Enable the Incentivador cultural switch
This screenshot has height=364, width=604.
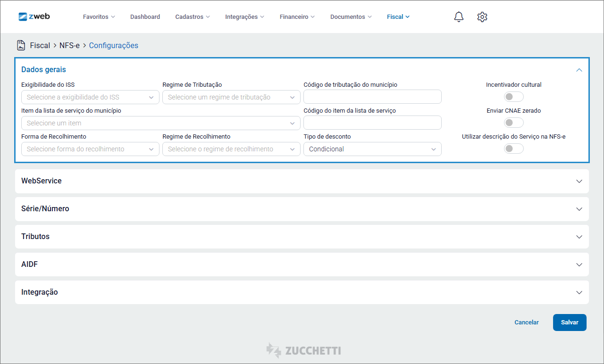pos(513,97)
